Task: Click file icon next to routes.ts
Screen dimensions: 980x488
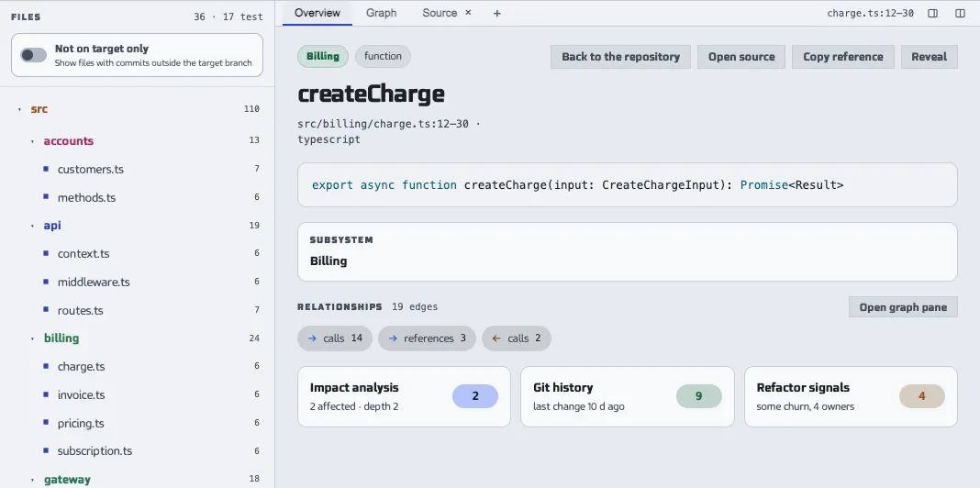Action: (46, 310)
